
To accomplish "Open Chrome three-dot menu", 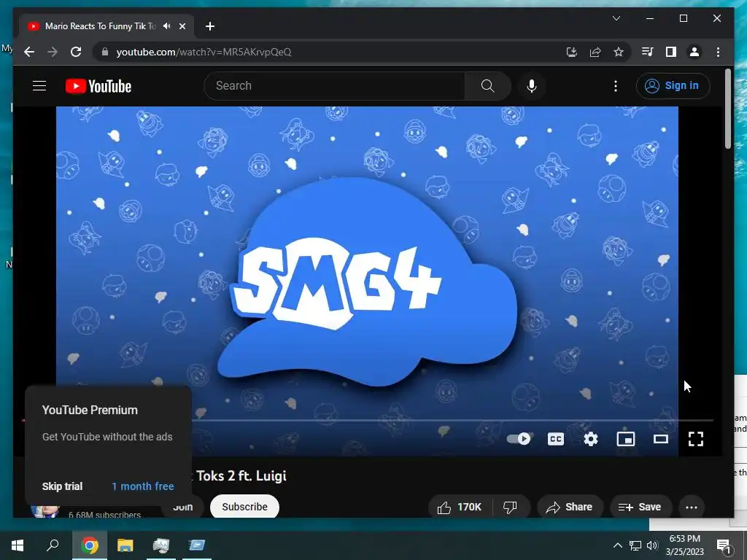I will (718, 52).
